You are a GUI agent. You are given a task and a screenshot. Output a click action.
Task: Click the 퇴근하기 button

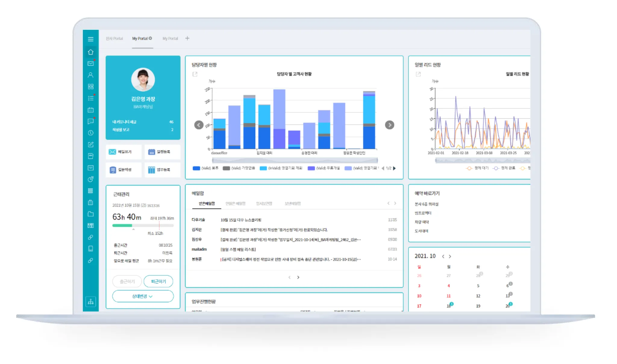[x=158, y=281]
